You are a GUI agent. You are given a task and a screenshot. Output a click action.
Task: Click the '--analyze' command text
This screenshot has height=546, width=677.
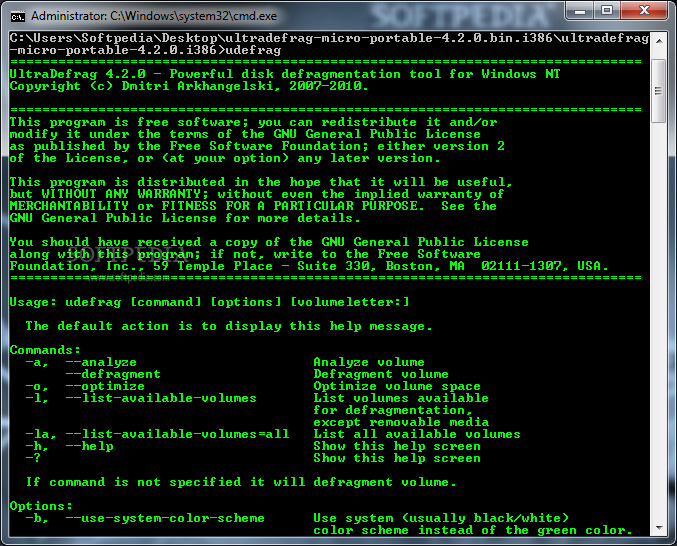pos(101,362)
